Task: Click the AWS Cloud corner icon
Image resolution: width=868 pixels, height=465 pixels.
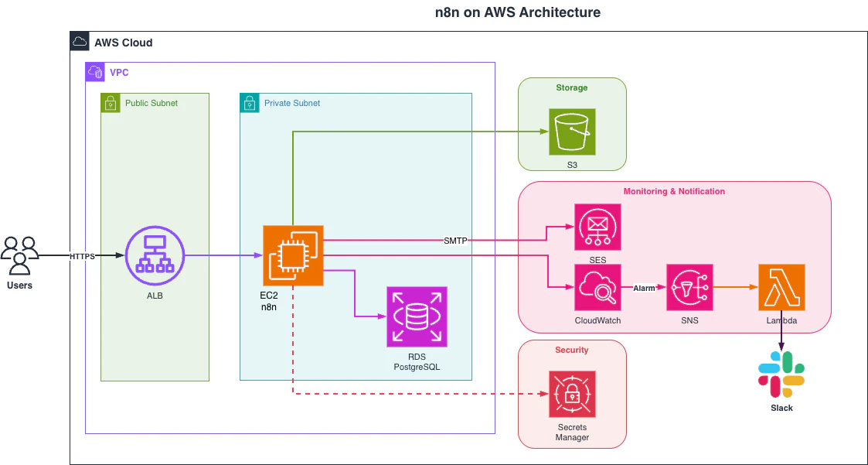Action: pyautogui.click(x=80, y=42)
